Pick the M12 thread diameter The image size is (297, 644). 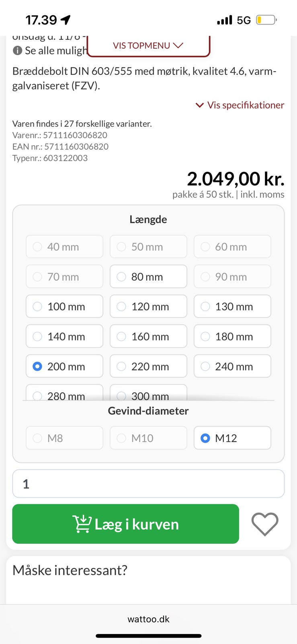(x=232, y=438)
